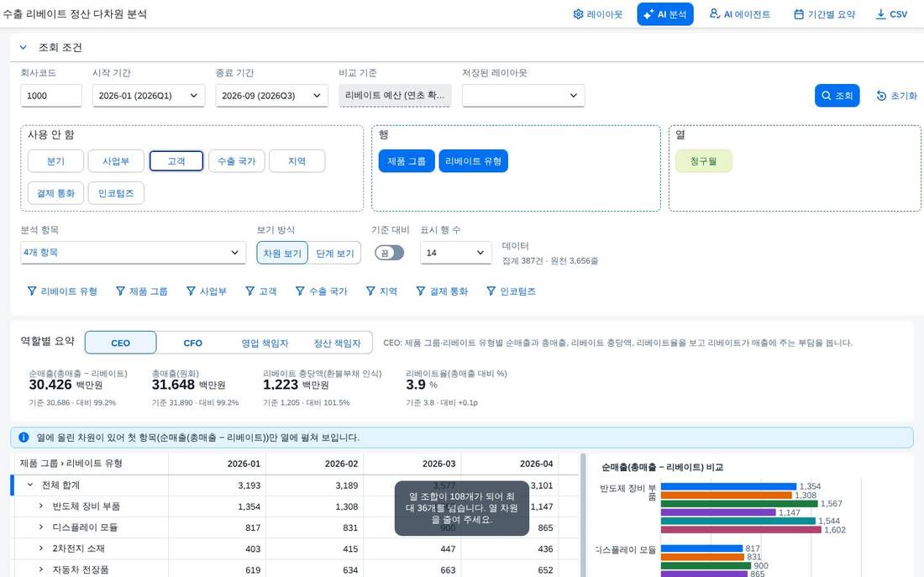The width and height of the screenshot is (924, 577).
Task: Select the 정산 책임자 role tab
Action: [x=337, y=343]
